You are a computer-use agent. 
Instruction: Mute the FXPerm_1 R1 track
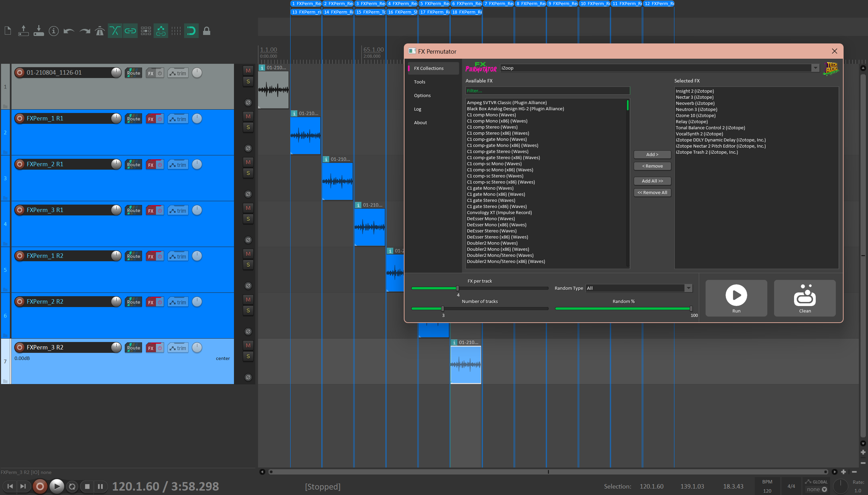[248, 116]
